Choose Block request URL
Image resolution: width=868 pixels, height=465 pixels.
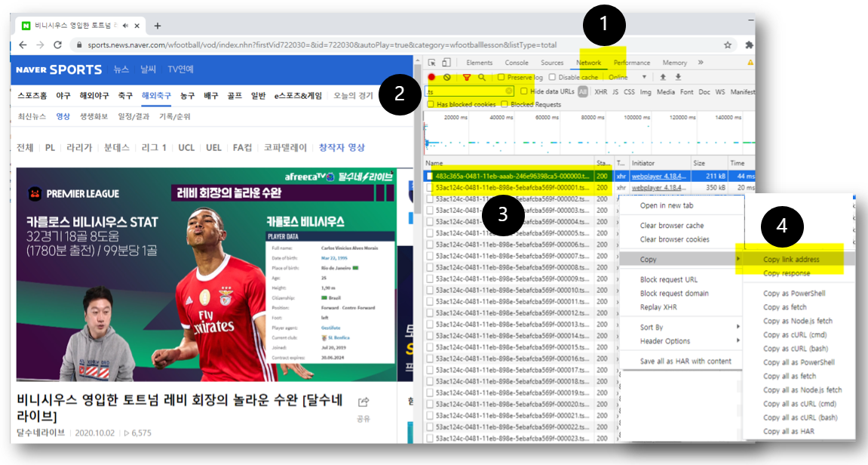pyautogui.click(x=669, y=280)
